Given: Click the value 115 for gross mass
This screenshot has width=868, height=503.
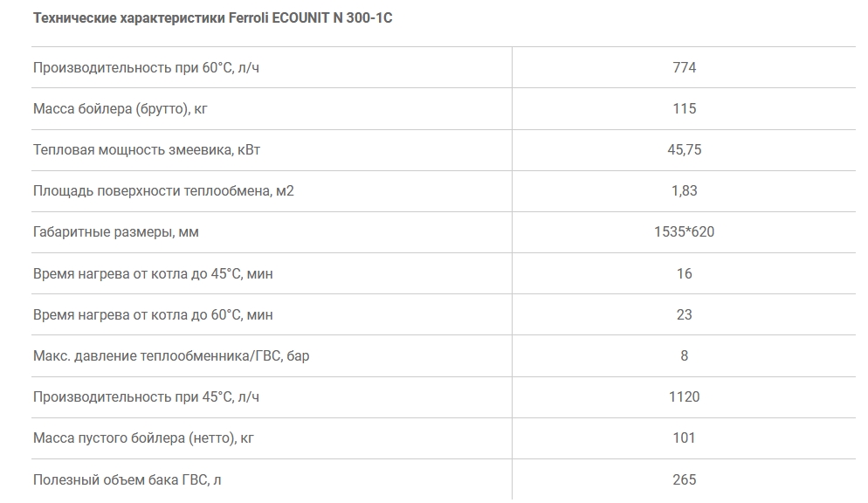Looking at the screenshot, I should click(685, 108).
